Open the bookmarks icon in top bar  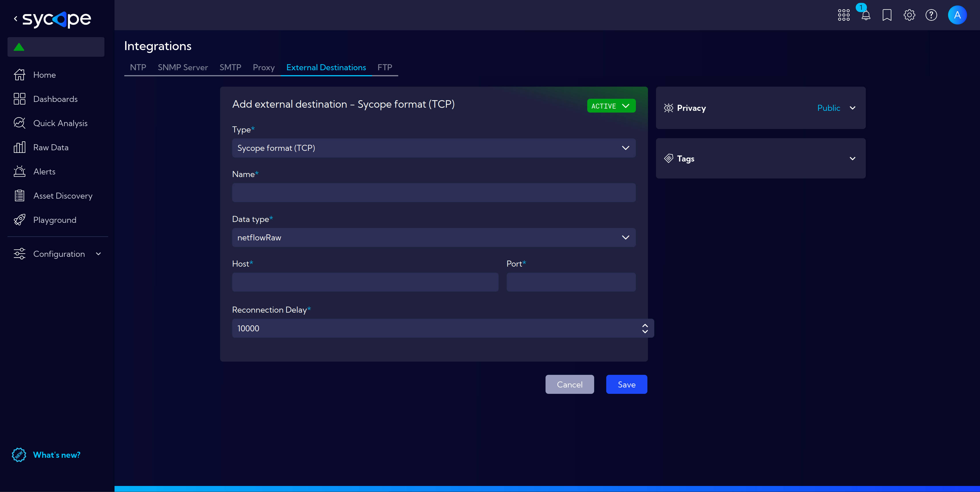[x=887, y=15]
